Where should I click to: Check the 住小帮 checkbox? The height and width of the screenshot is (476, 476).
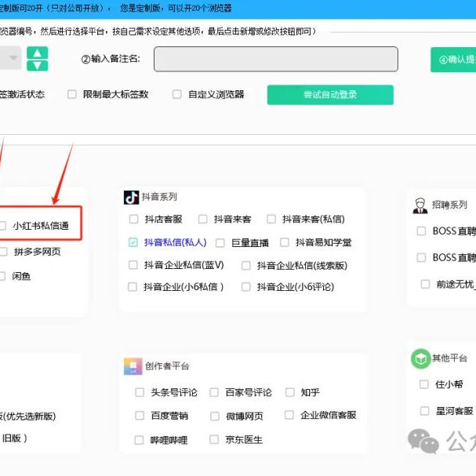pyautogui.click(x=423, y=384)
